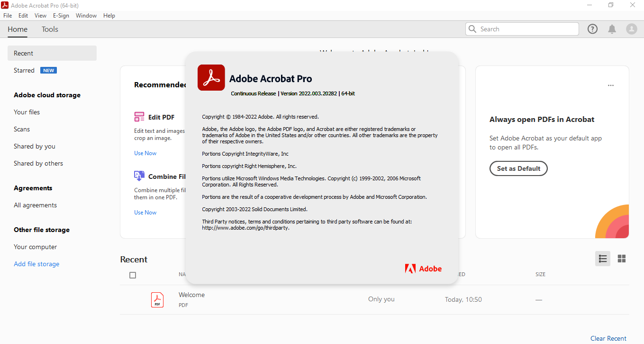This screenshot has height=344, width=644.
Task: Click the Edit PDF tool icon
Action: 139,117
